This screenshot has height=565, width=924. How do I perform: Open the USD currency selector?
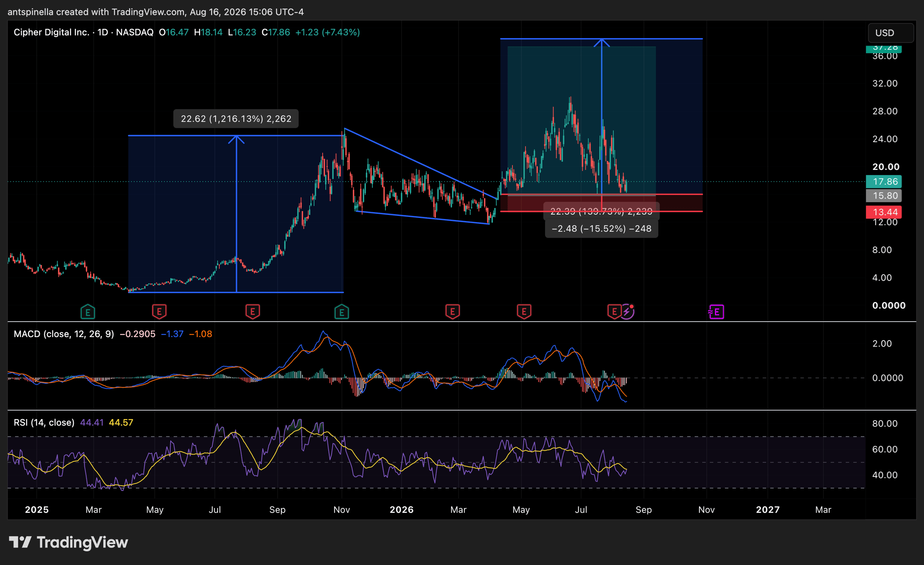point(891,33)
